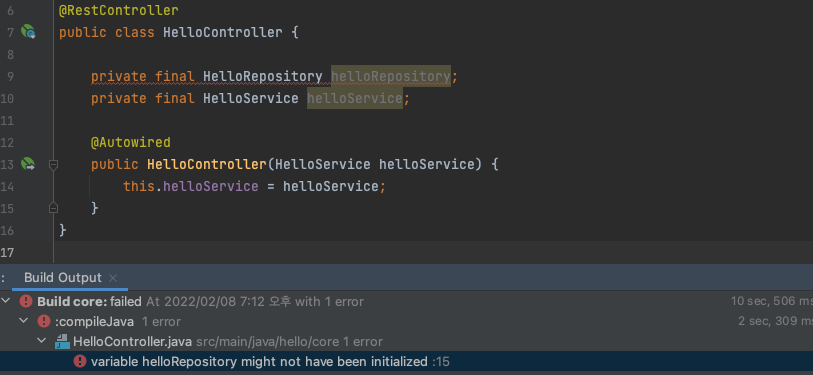Click the HelloService type on line 10
813x375 pixels.
(251, 98)
